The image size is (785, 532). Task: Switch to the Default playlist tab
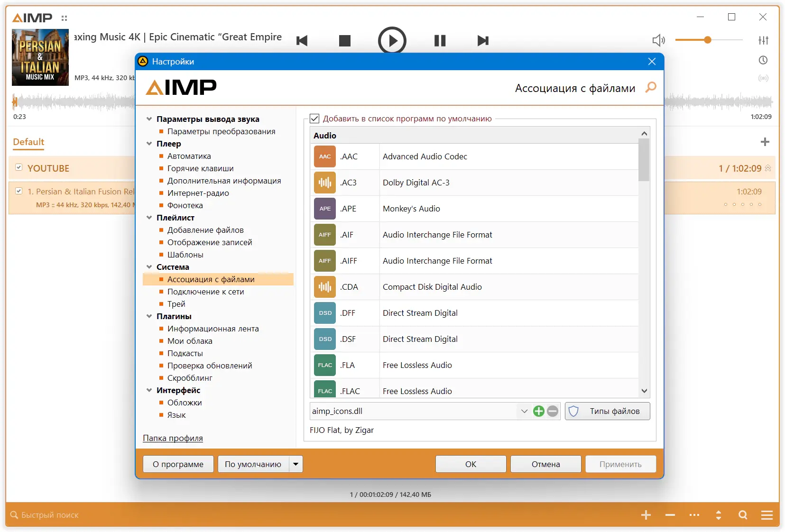[x=28, y=142]
